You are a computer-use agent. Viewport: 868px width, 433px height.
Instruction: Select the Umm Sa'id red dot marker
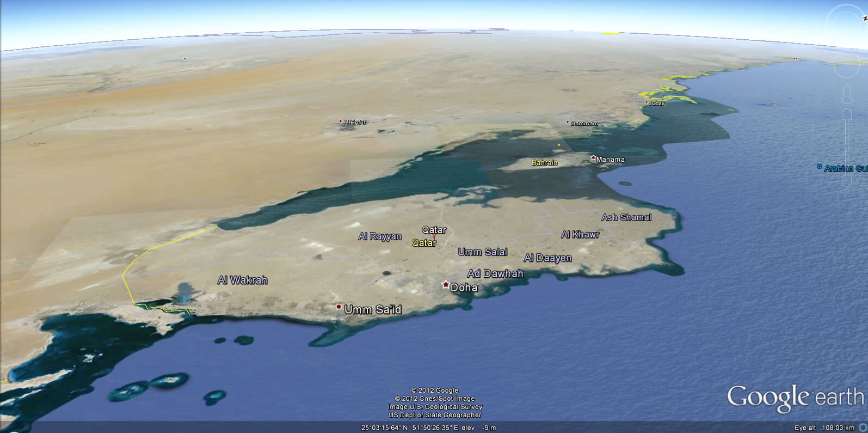coord(338,307)
